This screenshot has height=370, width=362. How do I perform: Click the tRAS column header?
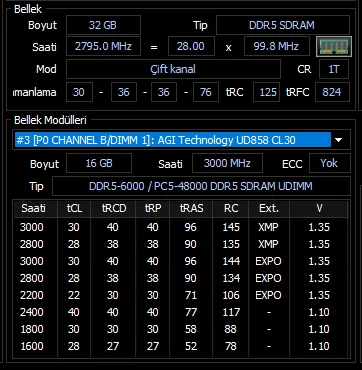[x=191, y=209]
